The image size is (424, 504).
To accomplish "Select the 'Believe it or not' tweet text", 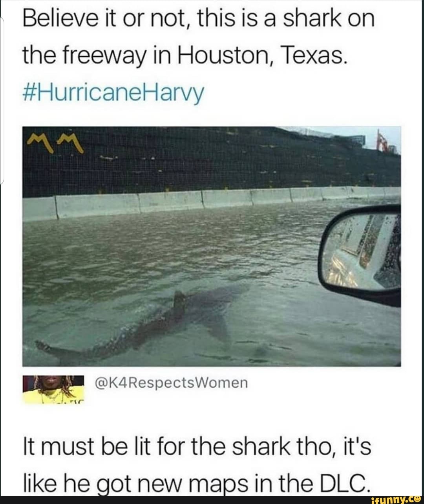I will 198,56.
